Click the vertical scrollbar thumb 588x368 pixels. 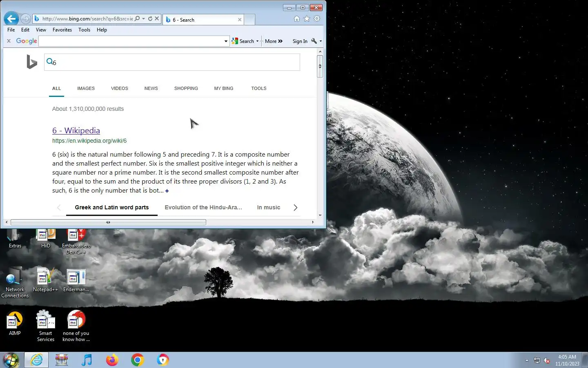click(x=320, y=66)
